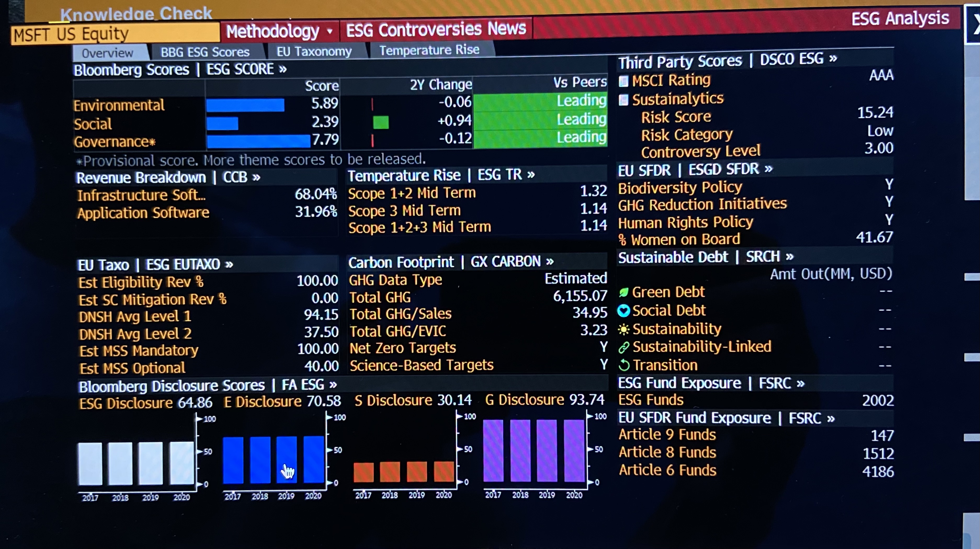
Task: Click the Governance score blue bar
Action: (x=258, y=141)
